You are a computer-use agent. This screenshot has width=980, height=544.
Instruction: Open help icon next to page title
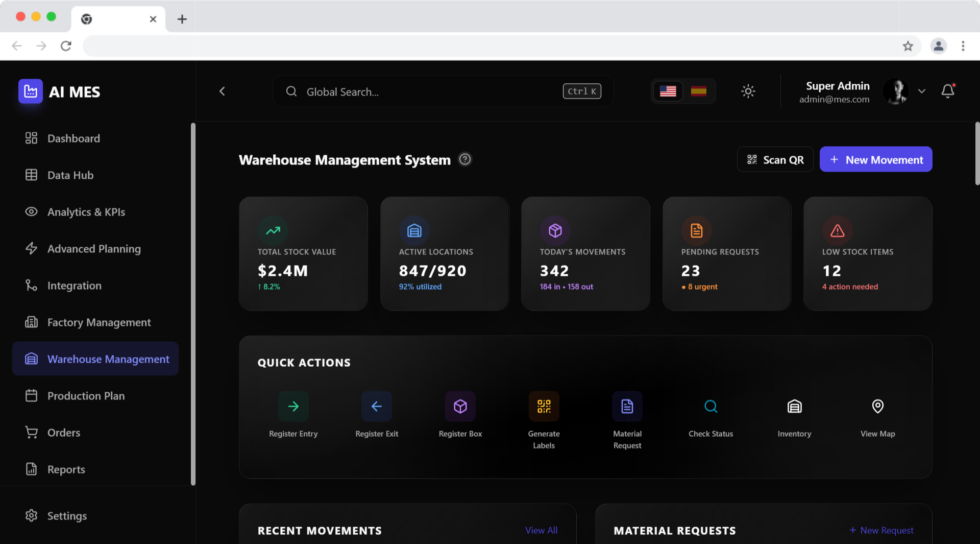pos(465,159)
